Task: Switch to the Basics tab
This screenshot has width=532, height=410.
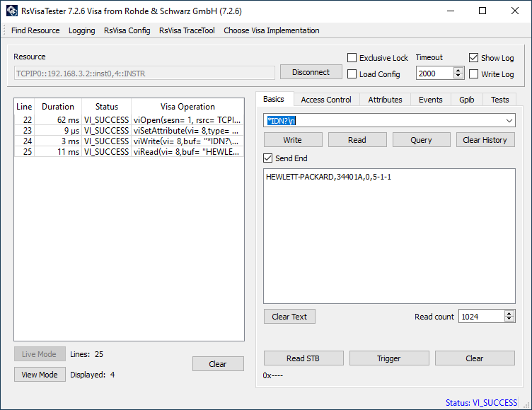Action: click(x=274, y=99)
